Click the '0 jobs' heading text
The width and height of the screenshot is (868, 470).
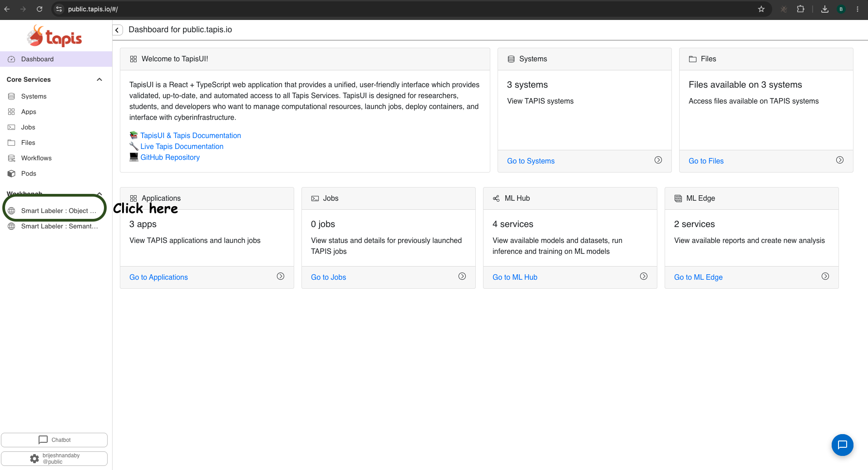click(x=323, y=224)
